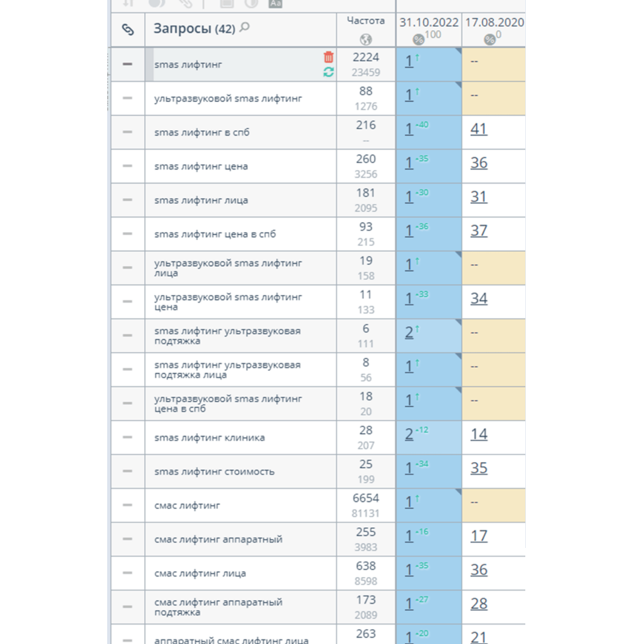This screenshot has width=644, height=644.
Task: Click percent icon under 17.08.2020 date
Action: [x=489, y=39]
